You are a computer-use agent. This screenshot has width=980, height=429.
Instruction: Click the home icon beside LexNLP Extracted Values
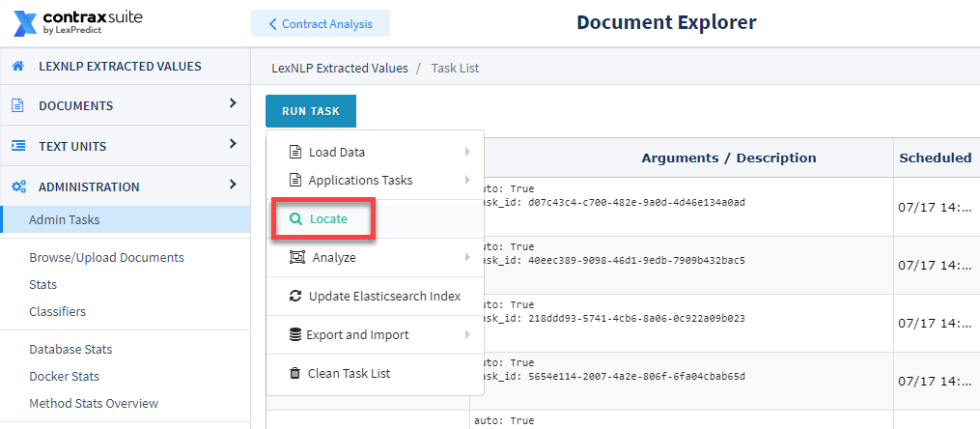point(18,66)
